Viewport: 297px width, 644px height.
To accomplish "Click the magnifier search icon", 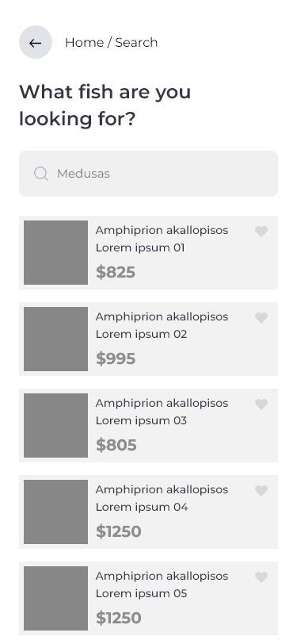I will pos(40,174).
